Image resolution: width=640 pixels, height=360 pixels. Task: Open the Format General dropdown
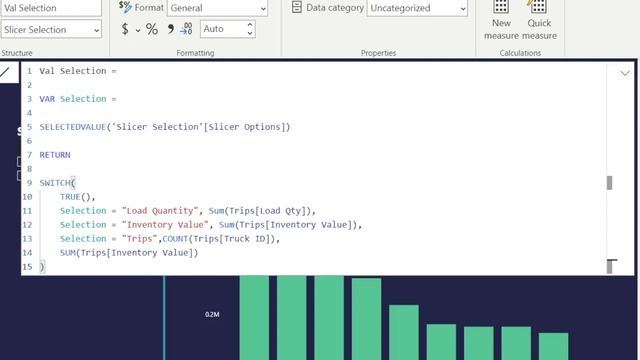pos(217,8)
